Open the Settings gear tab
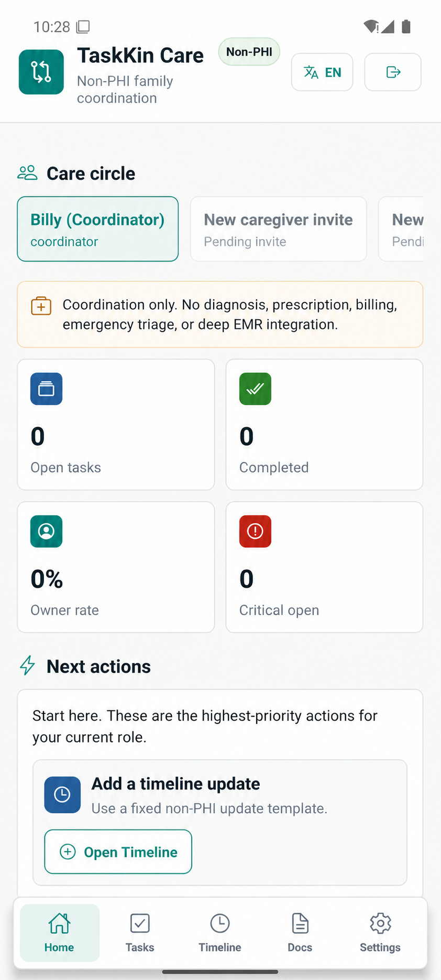The image size is (441, 980). click(380, 933)
